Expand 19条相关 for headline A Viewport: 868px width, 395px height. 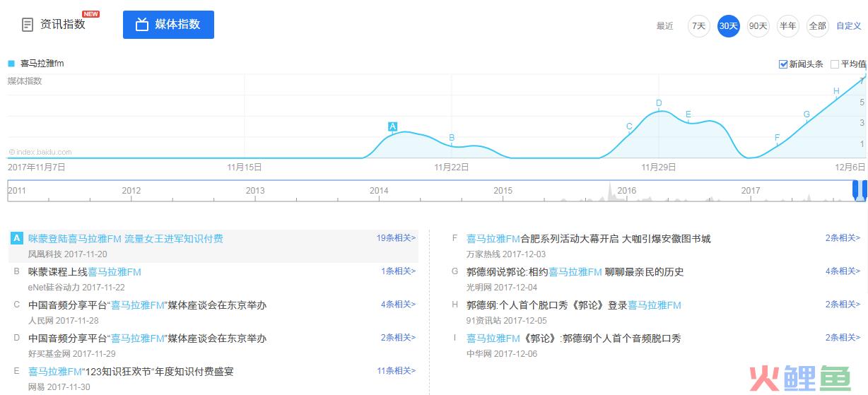pos(396,238)
